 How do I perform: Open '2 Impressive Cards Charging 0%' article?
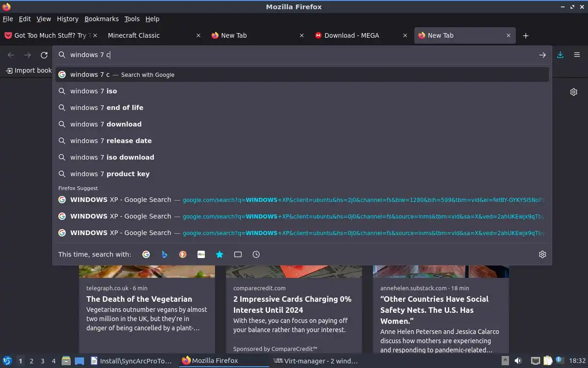[x=292, y=305]
